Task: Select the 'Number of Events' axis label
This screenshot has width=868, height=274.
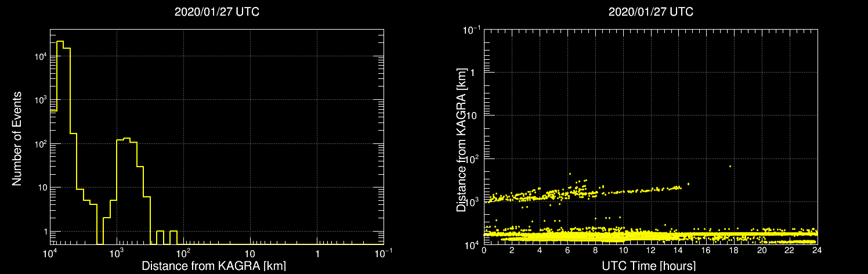Action: [x=17, y=138]
